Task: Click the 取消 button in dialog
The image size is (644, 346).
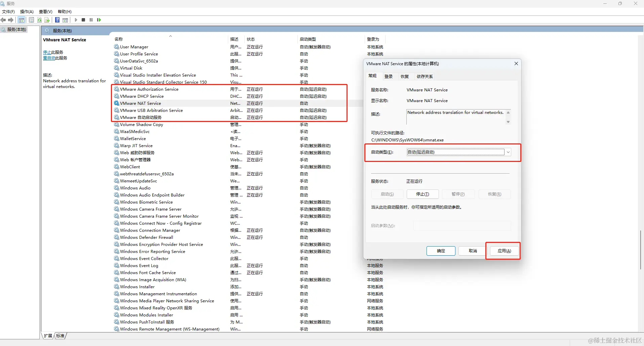Action: [x=473, y=251]
